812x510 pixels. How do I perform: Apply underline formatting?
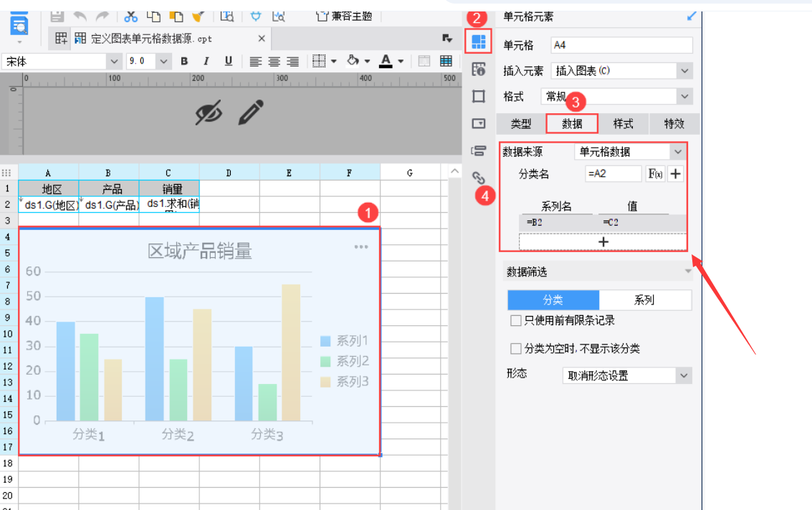point(229,62)
